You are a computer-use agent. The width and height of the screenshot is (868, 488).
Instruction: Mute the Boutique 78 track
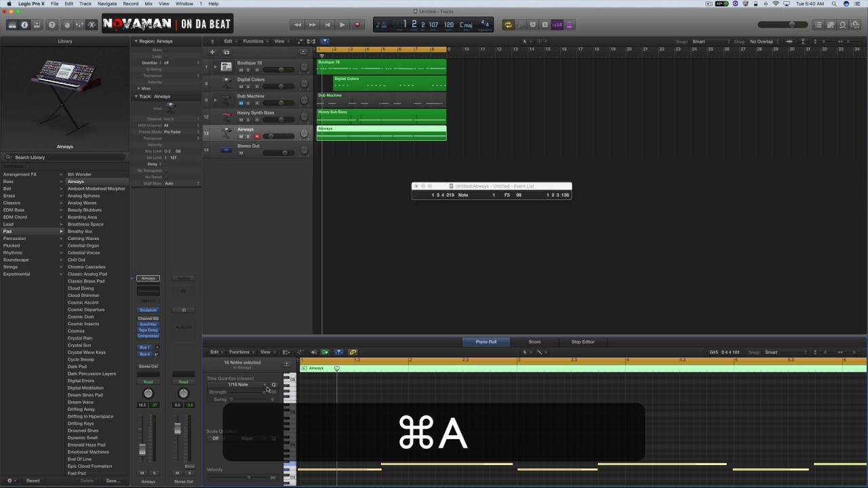[x=241, y=70]
